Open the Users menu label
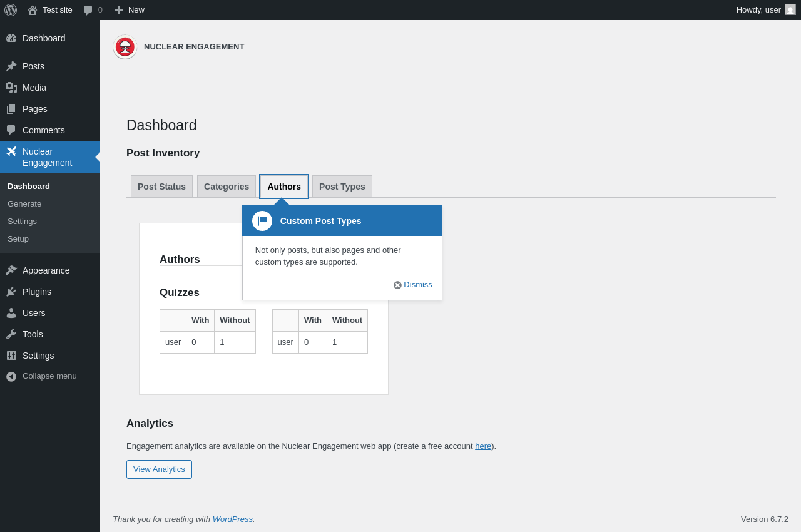Screen dimensions: 801x532 click(x=34, y=313)
